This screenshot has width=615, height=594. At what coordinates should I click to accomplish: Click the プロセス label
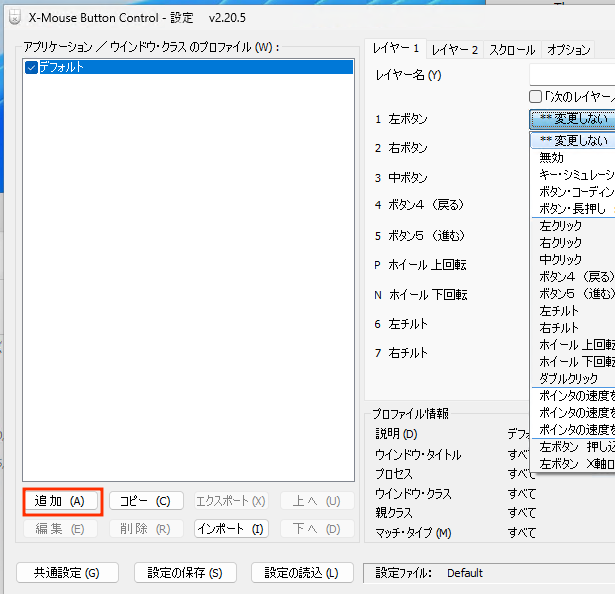pyautogui.click(x=394, y=474)
